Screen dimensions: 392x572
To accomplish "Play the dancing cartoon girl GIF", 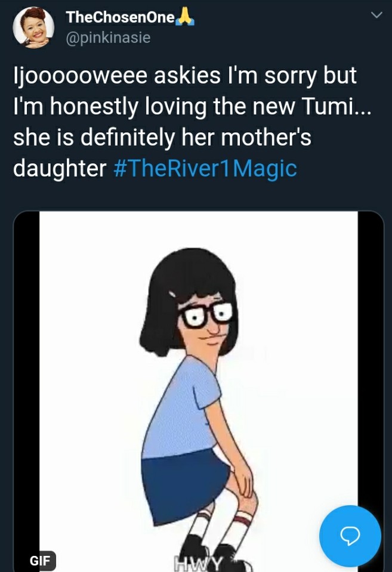I will [x=199, y=390].
